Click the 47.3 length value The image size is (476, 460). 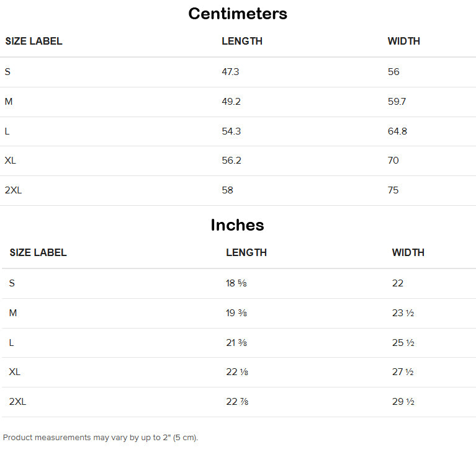pyautogui.click(x=230, y=72)
